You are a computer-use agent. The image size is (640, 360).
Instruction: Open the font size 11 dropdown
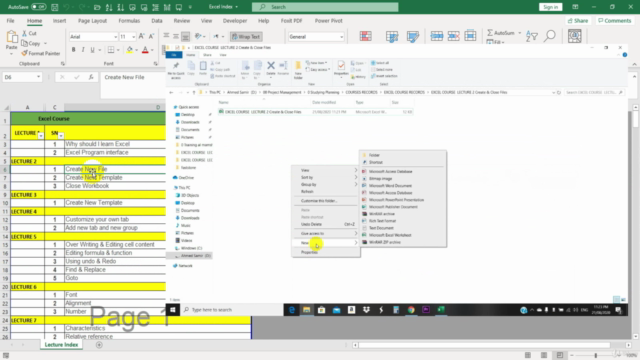pos(133,37)
